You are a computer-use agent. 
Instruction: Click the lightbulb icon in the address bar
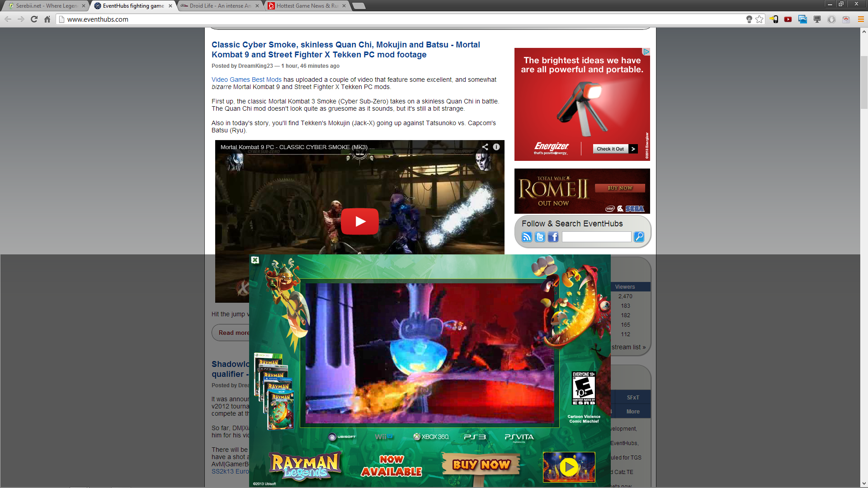749,19
